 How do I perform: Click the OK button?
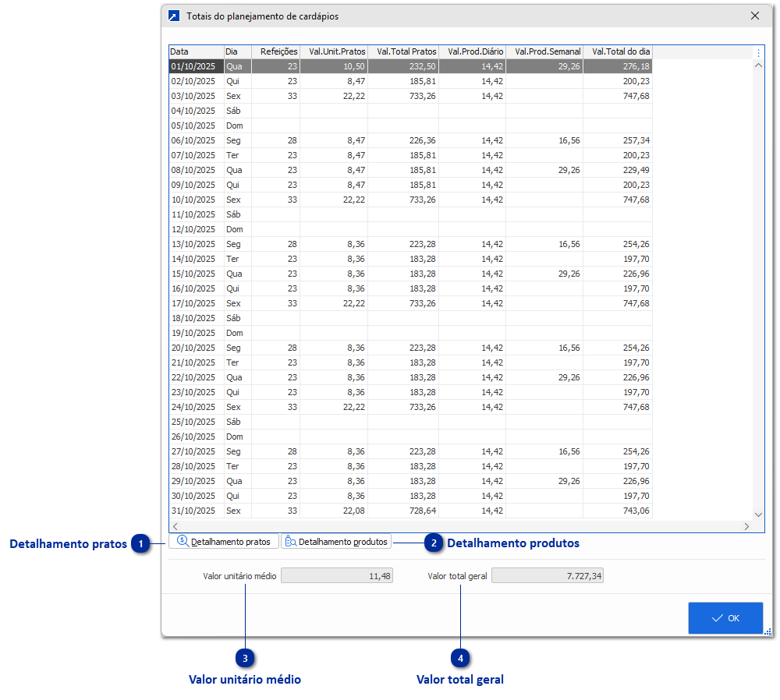click(x=725, y=618)
